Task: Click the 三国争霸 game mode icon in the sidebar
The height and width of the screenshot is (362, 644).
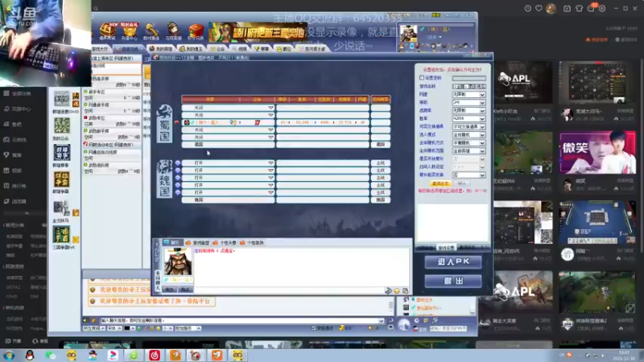Action: [x=62, y=235]
